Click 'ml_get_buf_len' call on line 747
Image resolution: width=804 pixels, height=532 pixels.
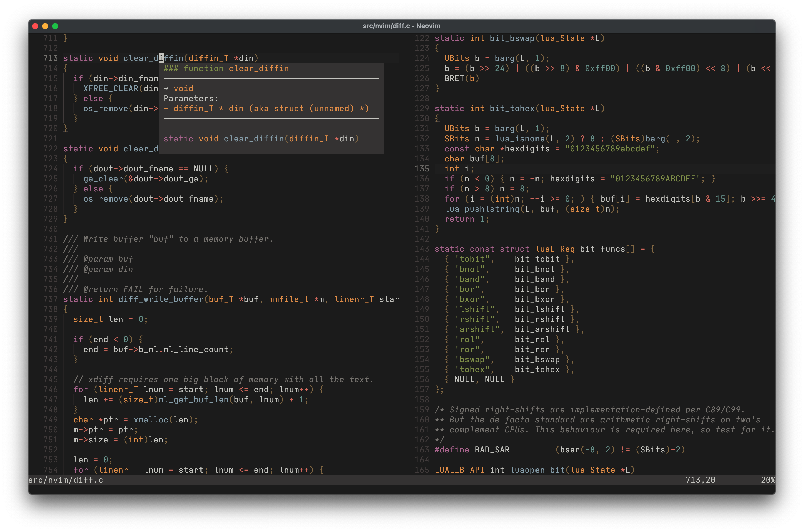(x=193, y=400)
